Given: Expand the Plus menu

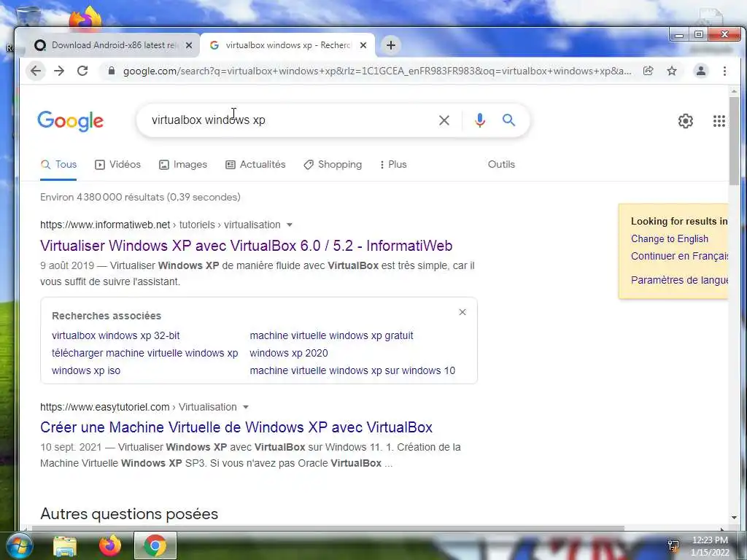Looking at the screenshot, I should coord(393,165).
